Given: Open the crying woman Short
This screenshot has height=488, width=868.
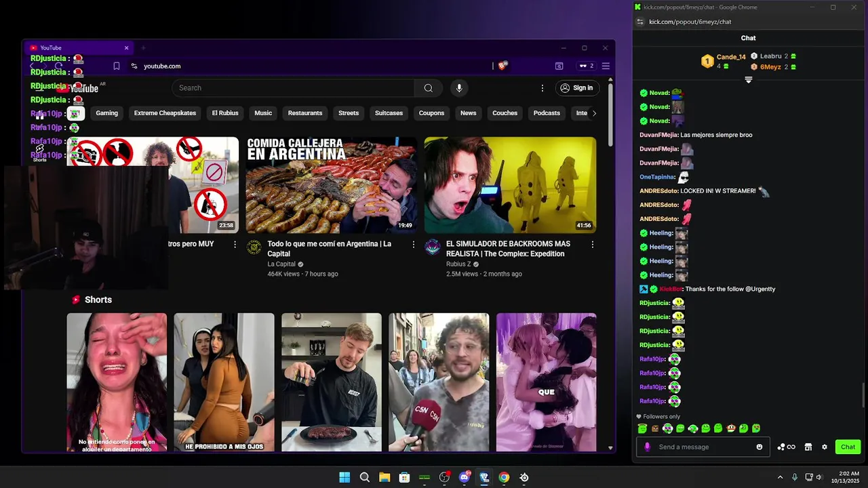Looking at the screenshot, I should (117, 382).
